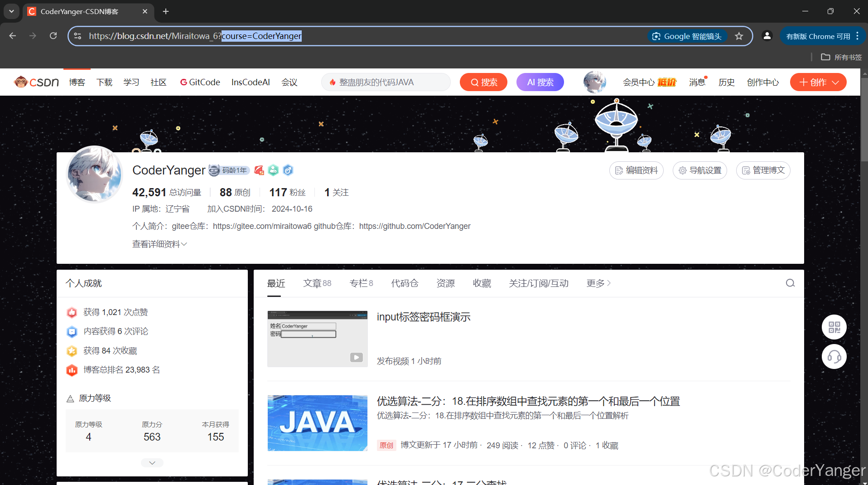868x485 pixels.
Task: Expand the 原力等级 panel with chevron
Action: [152, 463]
